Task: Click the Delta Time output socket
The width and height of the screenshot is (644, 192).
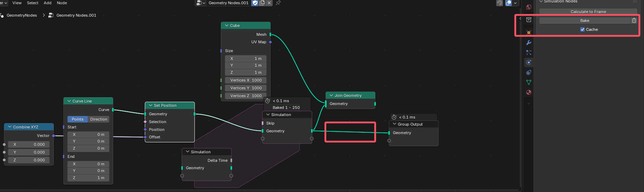Action: (x=231, y=160)
